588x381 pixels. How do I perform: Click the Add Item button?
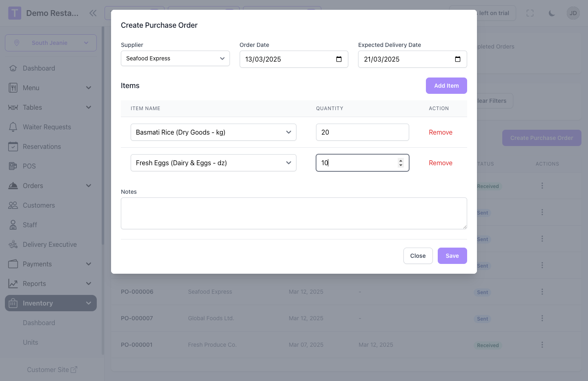[446, 86]
